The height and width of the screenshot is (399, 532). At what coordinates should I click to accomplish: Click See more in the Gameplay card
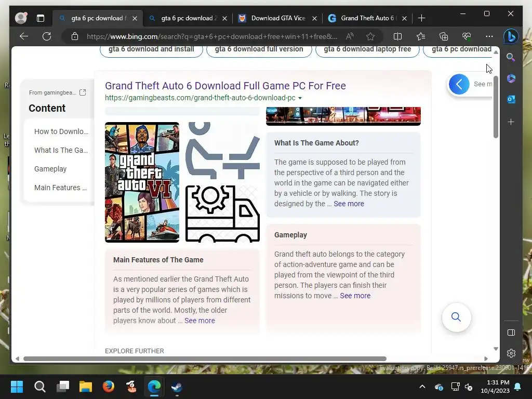(355, 296)
